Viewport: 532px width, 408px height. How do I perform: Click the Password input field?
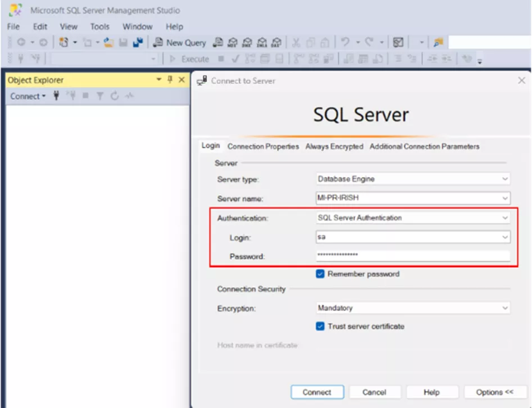pos(412,255)
